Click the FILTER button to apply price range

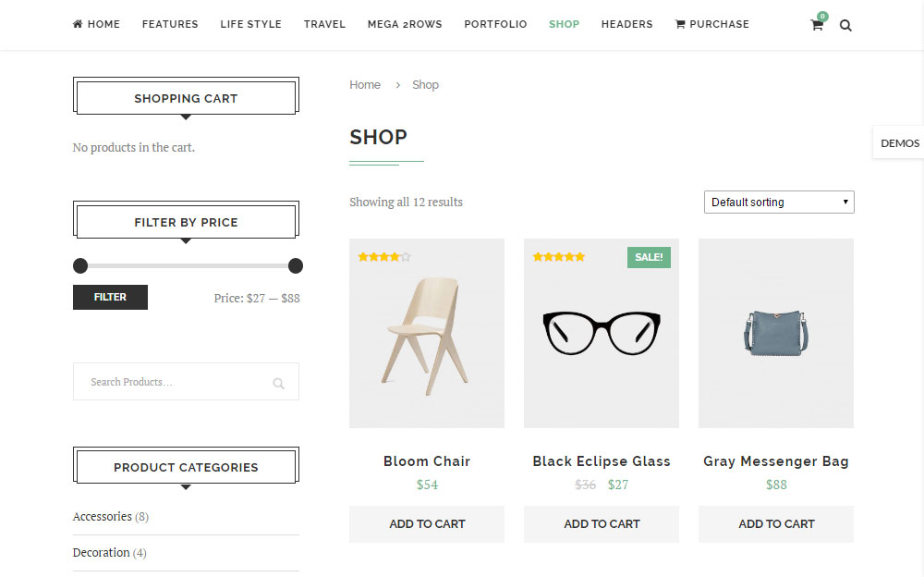(110, 297)
